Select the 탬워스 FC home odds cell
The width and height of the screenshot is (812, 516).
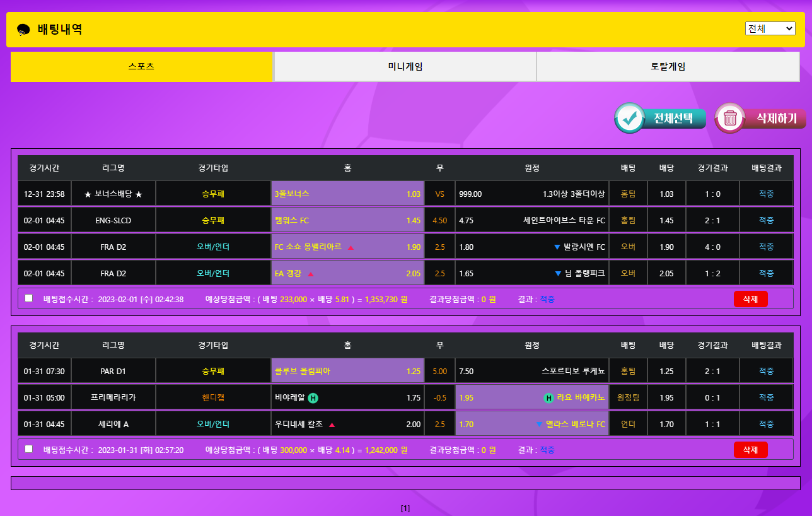tap(347, 221)
